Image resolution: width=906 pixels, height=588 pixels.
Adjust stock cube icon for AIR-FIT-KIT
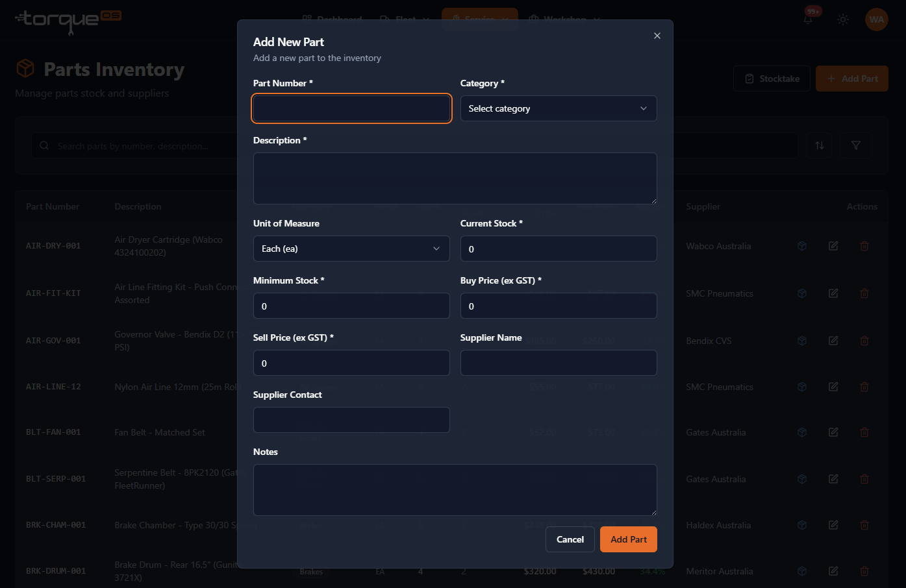[802, 293]
